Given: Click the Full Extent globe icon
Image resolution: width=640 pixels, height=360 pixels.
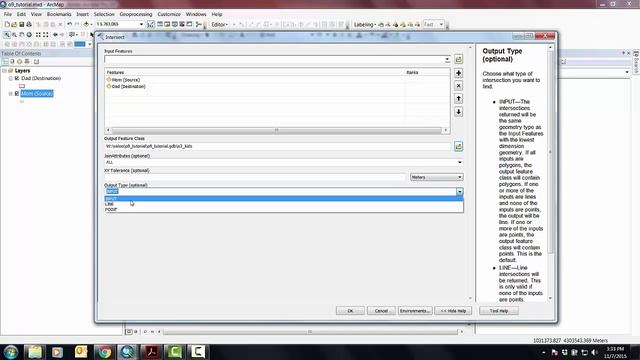Looking at the screenshot, I should pos(29,35).
